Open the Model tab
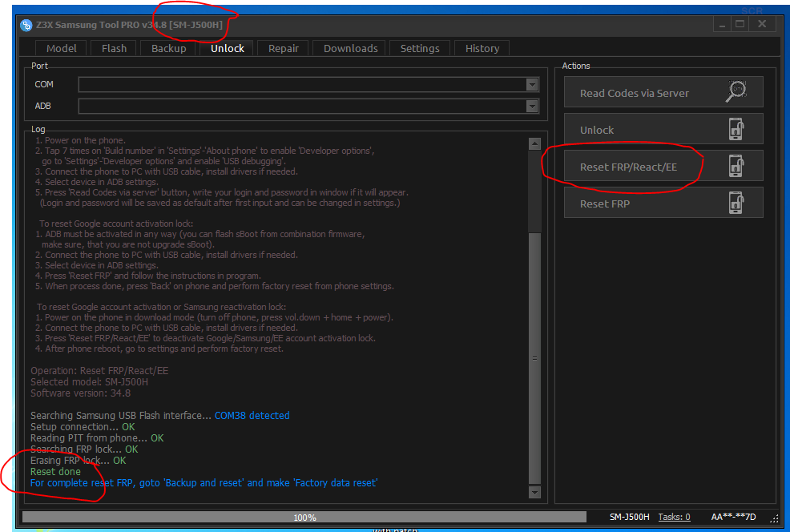790x532 pixels. [62, 48]
